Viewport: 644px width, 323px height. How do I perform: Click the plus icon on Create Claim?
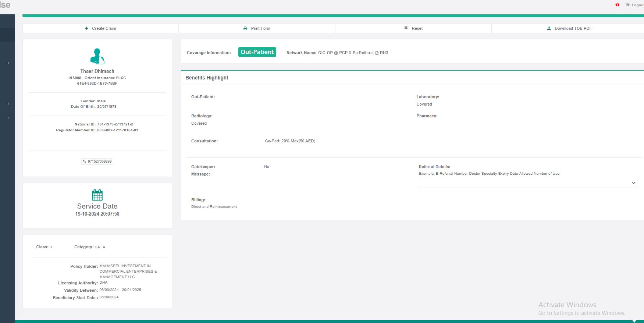[x=87, y=28]
